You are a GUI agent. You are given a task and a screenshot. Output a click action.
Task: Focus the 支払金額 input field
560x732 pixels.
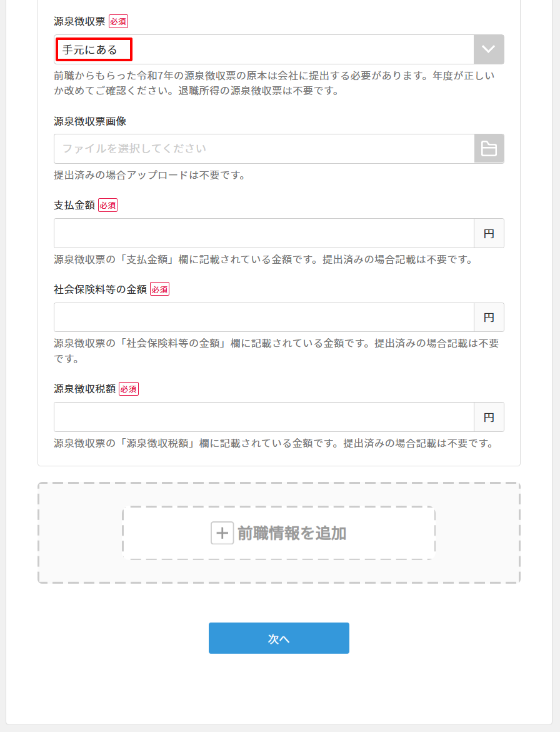pyautogui.click(x=262, y=233)
